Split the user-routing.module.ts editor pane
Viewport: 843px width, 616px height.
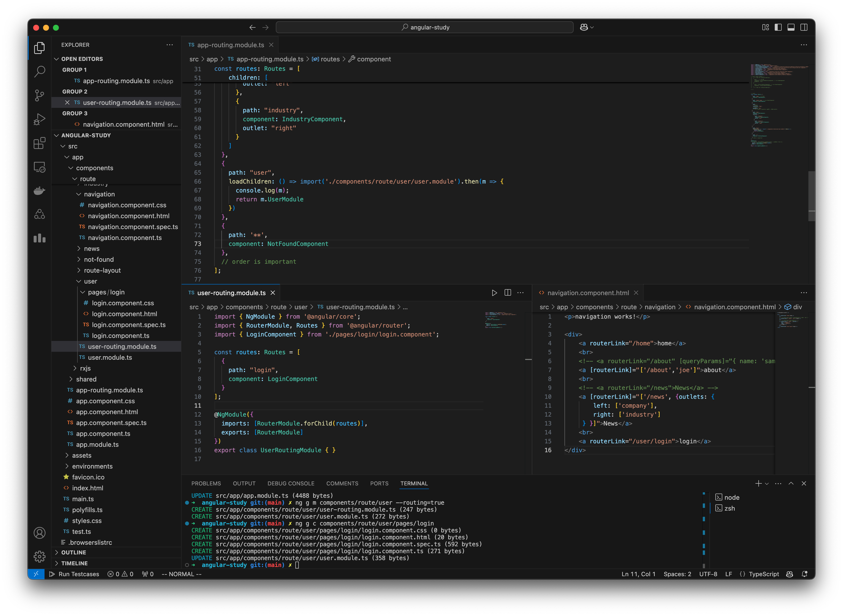[x=507, y=293]
